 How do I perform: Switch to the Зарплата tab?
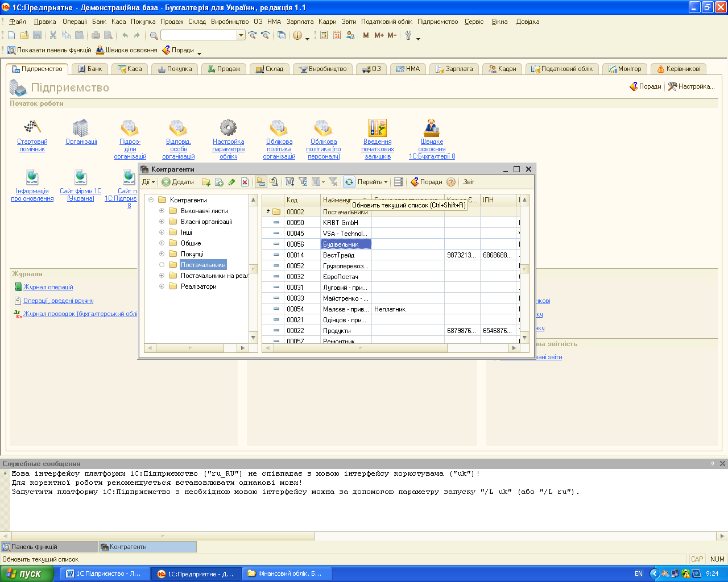click(x=454, y=69)
